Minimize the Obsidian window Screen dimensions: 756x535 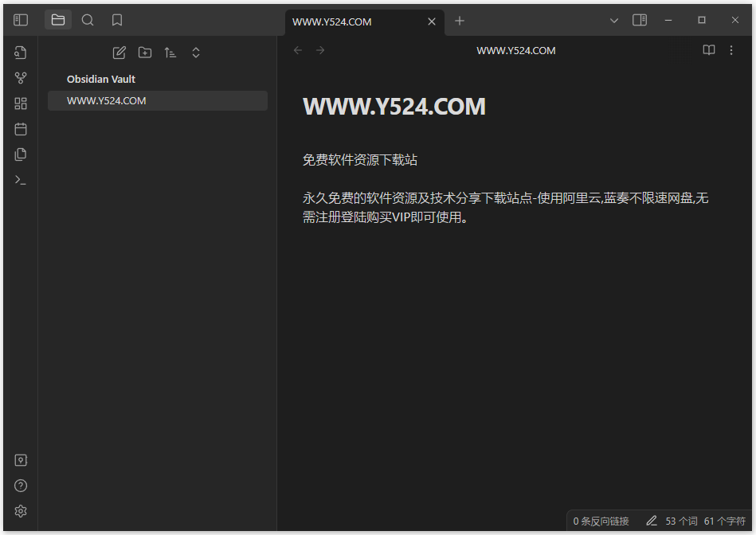(x=668, y=20)
